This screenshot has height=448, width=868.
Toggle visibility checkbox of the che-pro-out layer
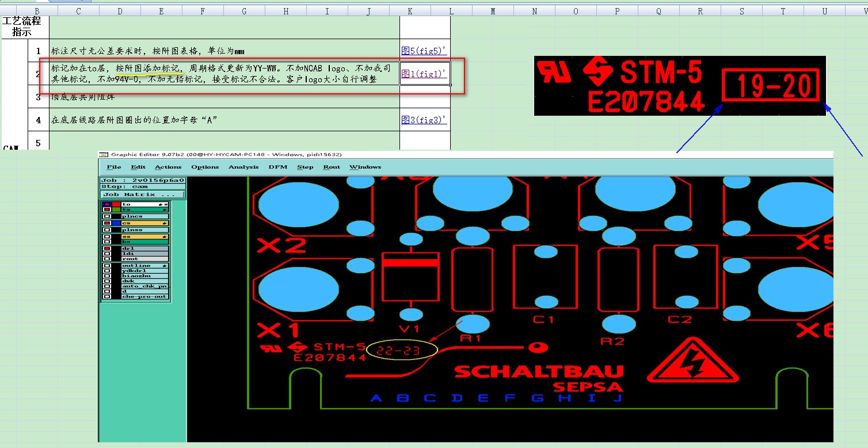(x=107, y=297)
